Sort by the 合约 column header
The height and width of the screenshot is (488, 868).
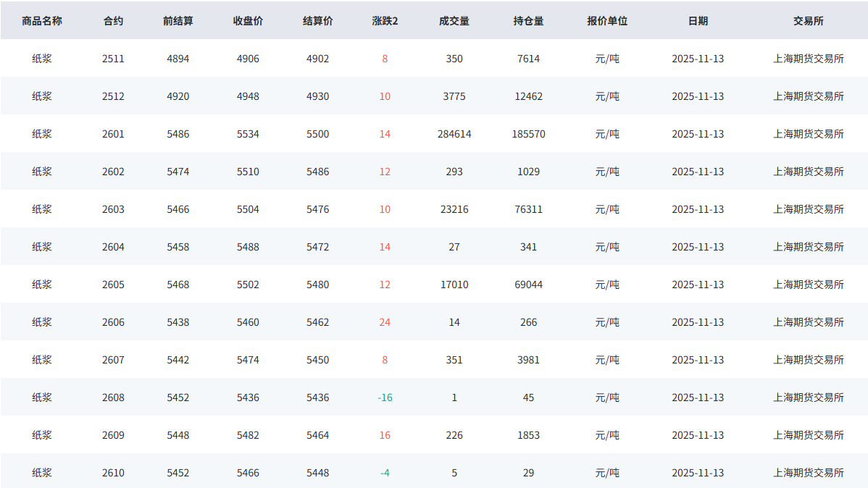click(x=113, y=21)
